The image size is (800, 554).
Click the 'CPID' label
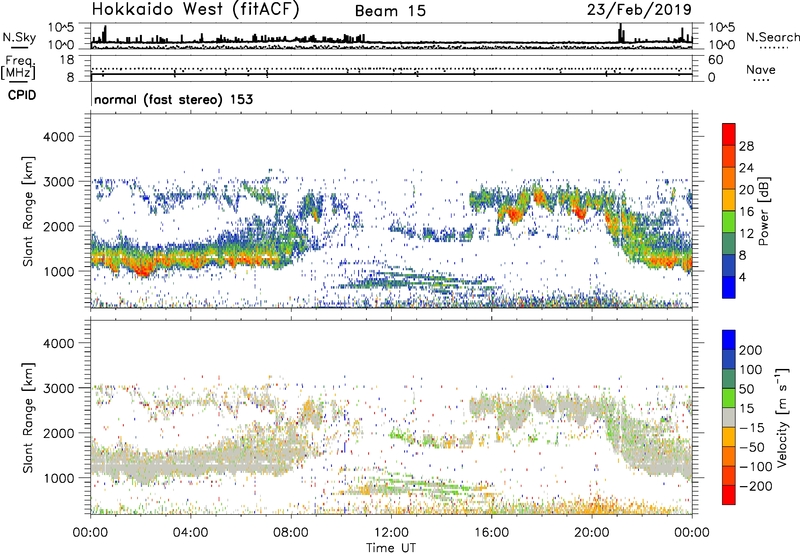[22, 95]
